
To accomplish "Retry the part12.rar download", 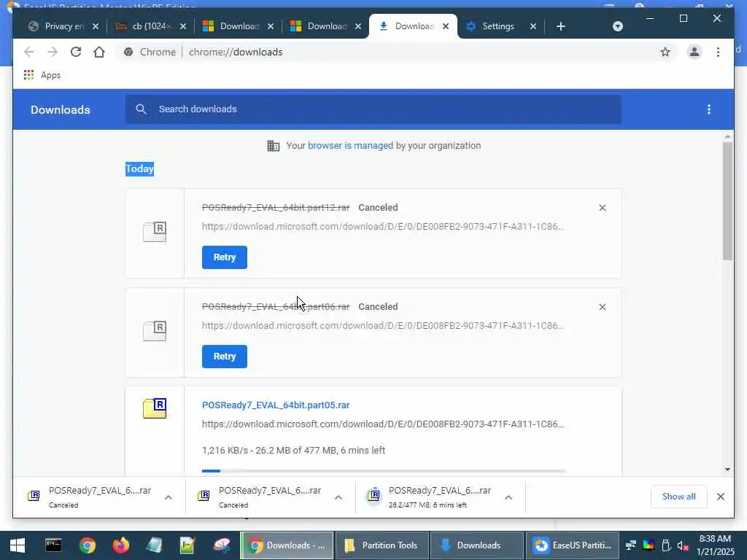I will pos(225,257).
